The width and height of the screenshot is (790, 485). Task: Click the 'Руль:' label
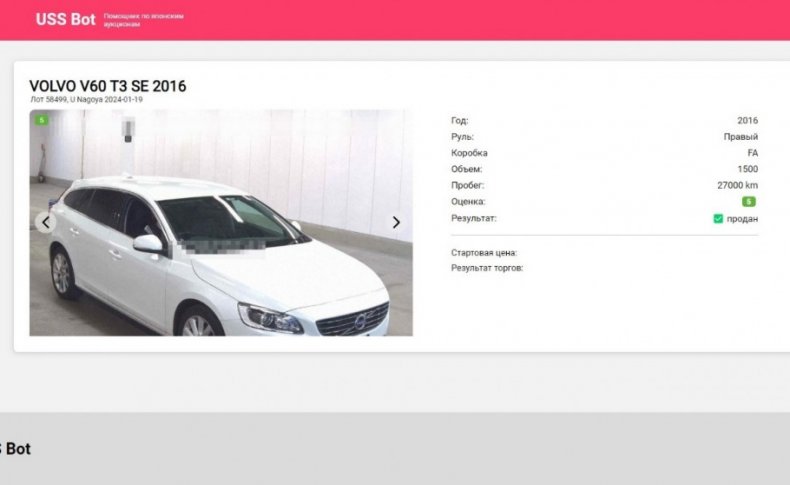pos(462,136)
